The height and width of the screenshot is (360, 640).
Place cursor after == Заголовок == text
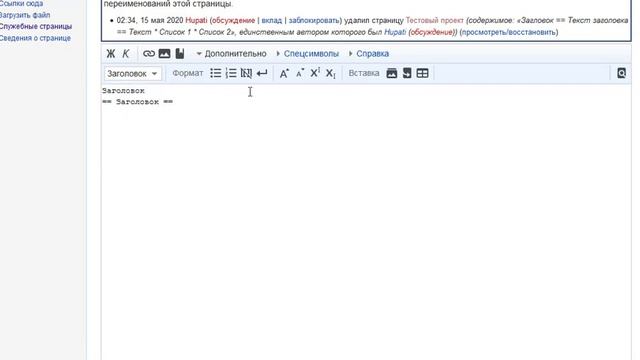pyautogui.click(x=174, y=102)
